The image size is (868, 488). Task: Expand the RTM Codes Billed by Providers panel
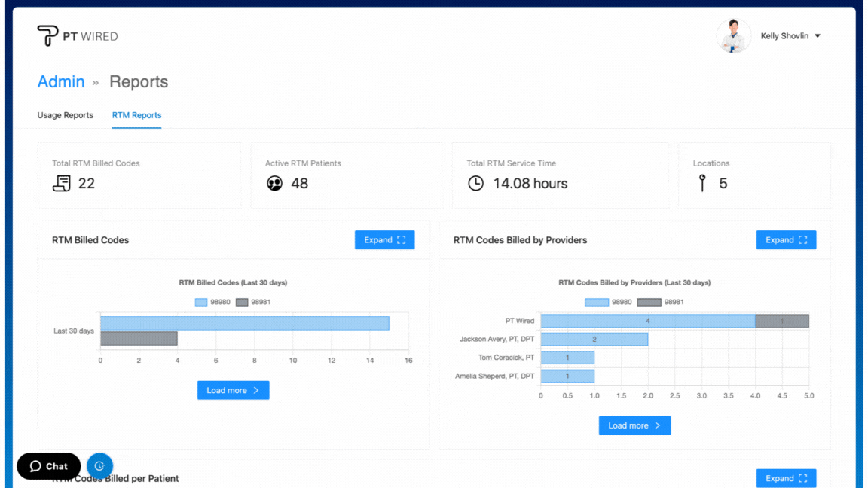pos(786,240)
